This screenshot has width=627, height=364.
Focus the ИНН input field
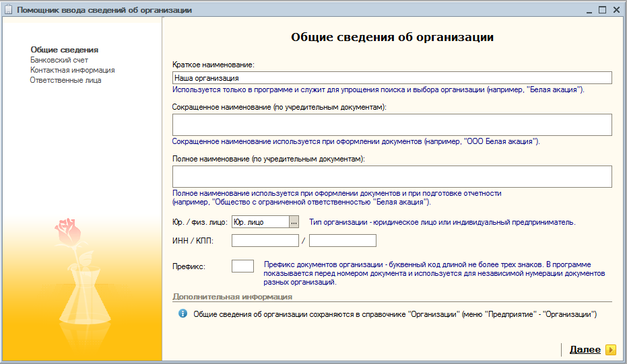click(265, 240)
